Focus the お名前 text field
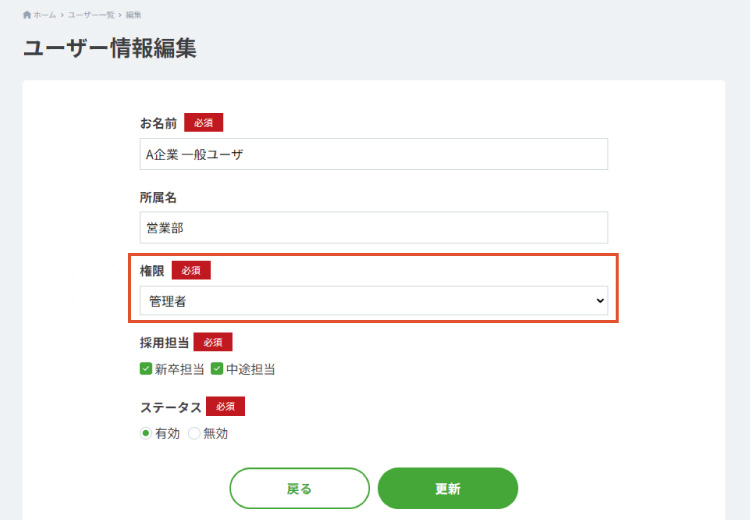The width and height of the screenshot is (750, 520). [374, 154]
